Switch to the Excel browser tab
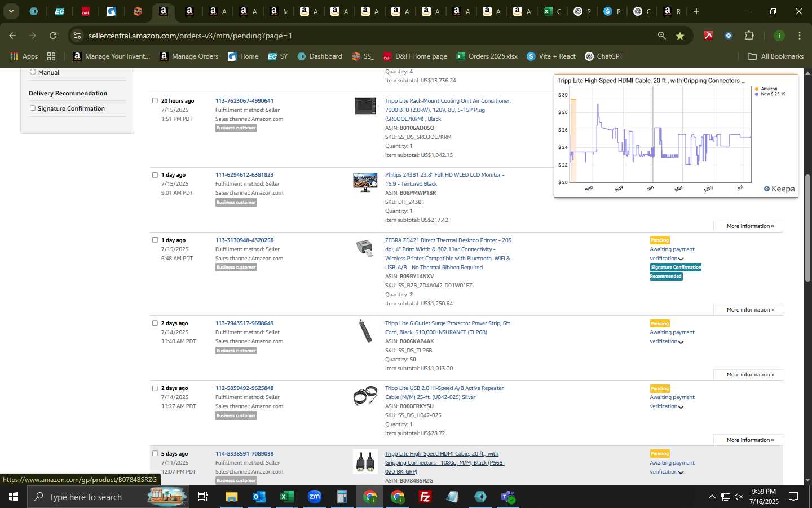Image resolution: width=812 pixels, height=508 pixels. click(552, 11)
